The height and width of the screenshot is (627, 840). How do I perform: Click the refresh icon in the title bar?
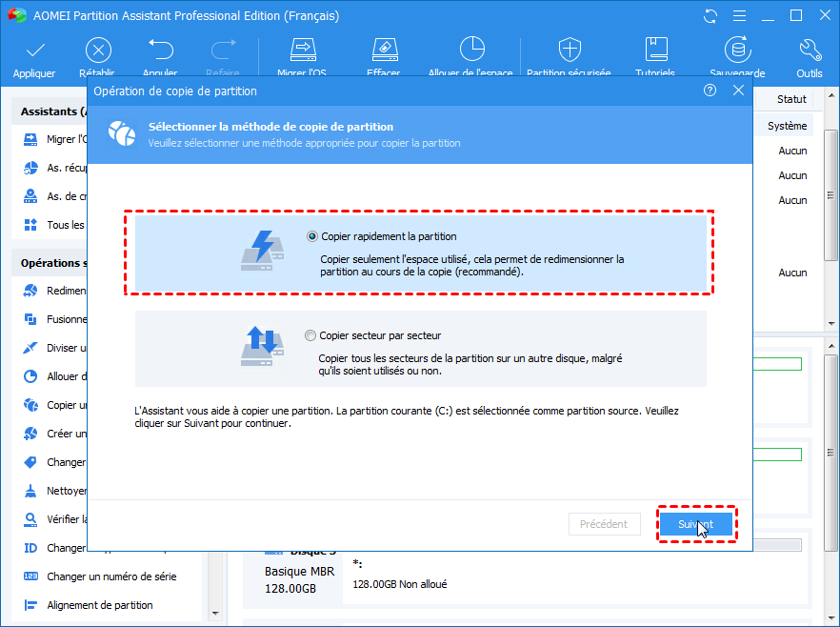tap(710, 16)
